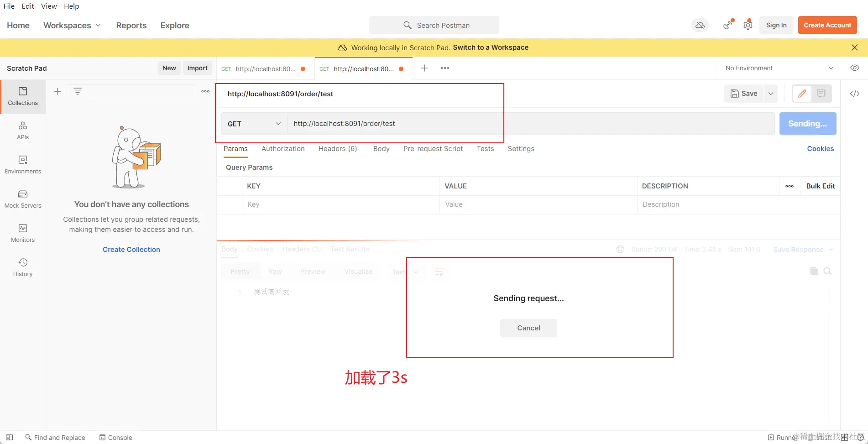This screenshot has width=868, height=444.
Task: Click the Sending... button
Action: coord(808,124)
